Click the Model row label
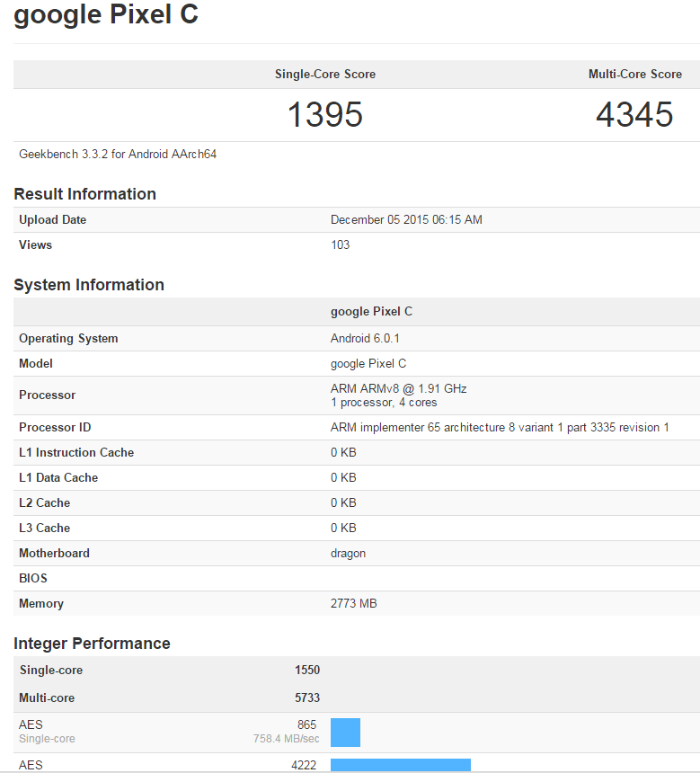Screen dimensions: 700x773 click(x=36, y=364)
